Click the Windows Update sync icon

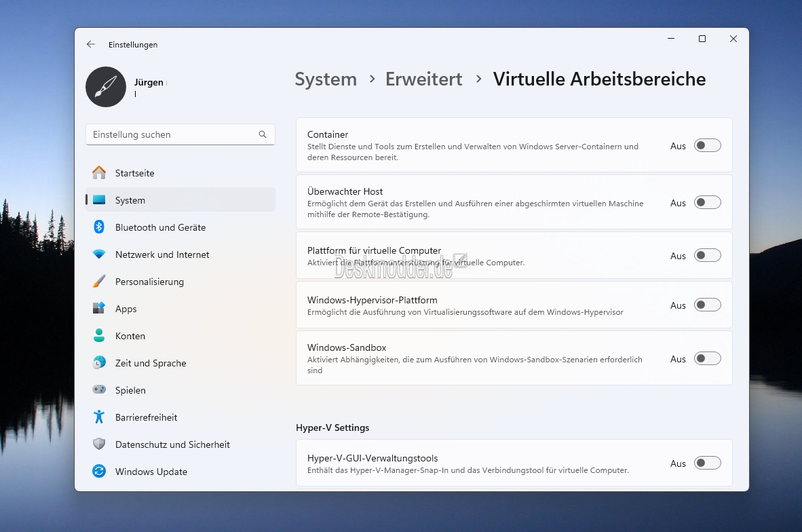[x=99, y=471]
